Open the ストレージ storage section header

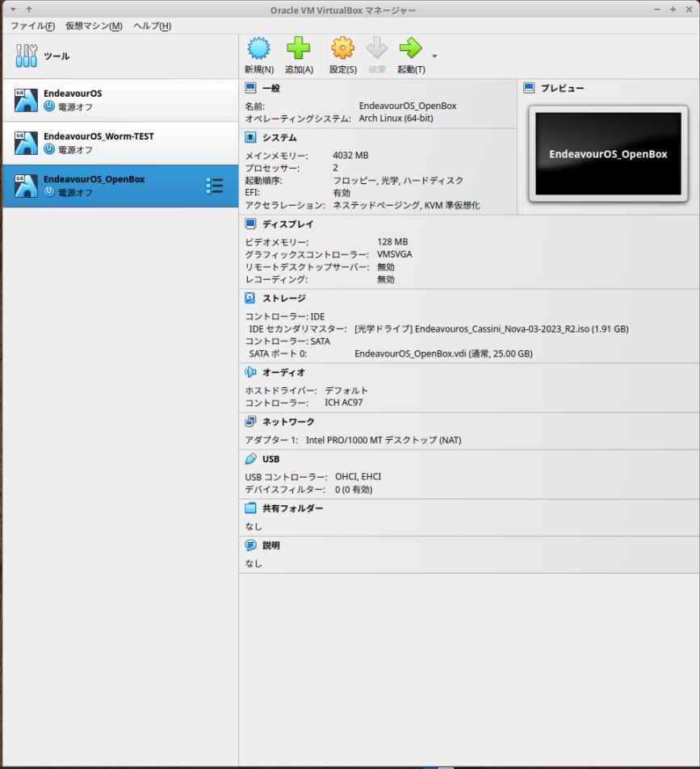point(284,299)
